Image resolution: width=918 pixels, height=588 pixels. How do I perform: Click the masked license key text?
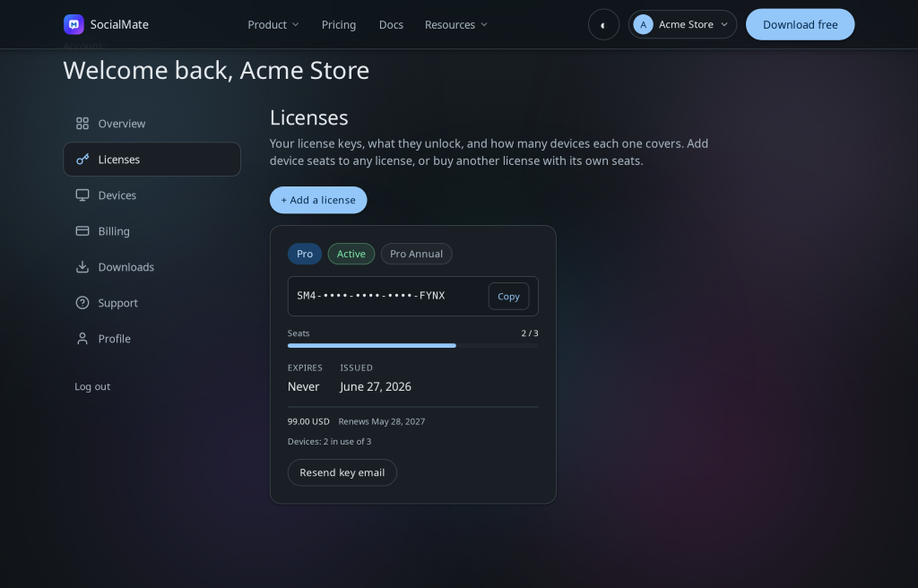pos(370,296)
